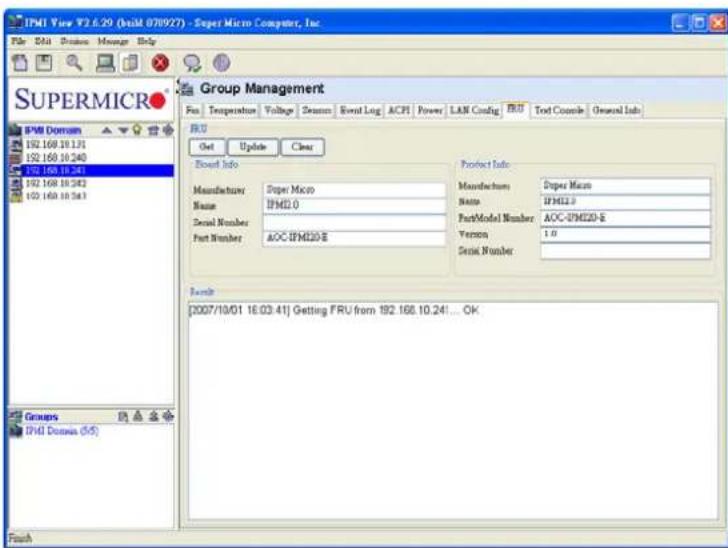
Task: Click the Clear button
Action: tap(302, 147)
